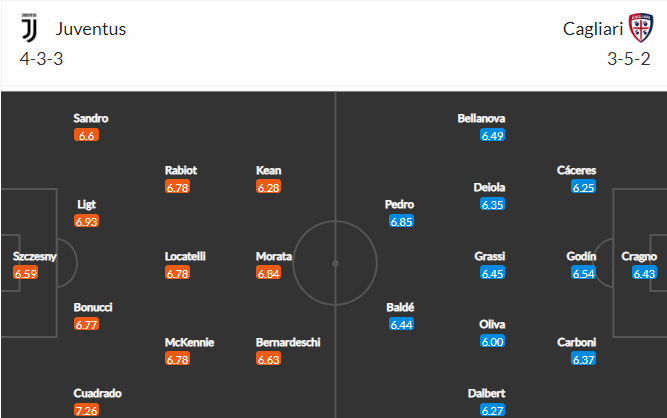Click the Cagliari club crest
667x418 pixels.
pos(638,29)
